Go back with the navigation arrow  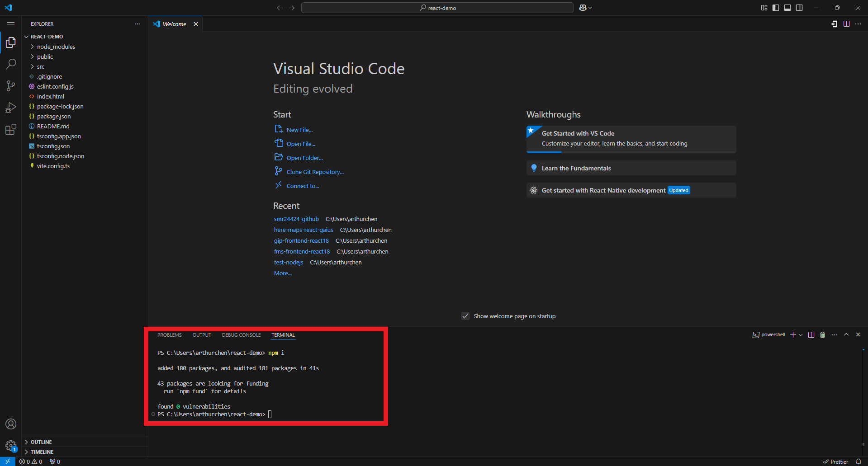[x=280, y=8]
